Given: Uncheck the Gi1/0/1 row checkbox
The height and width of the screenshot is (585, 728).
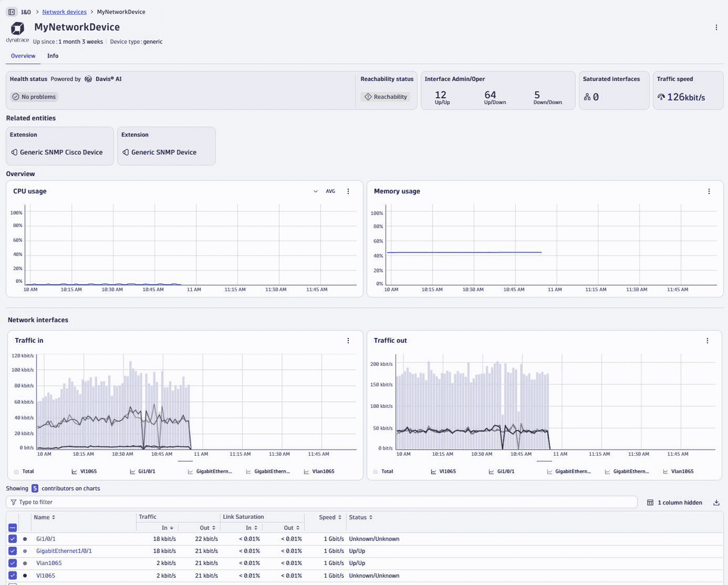Looking at the screenshot, I should [13, 539].
